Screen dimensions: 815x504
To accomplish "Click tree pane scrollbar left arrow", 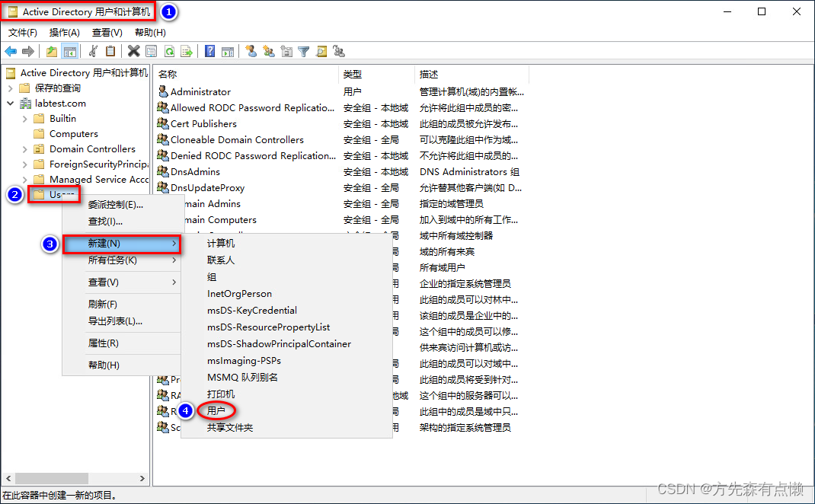I will [x=8, y=478].
